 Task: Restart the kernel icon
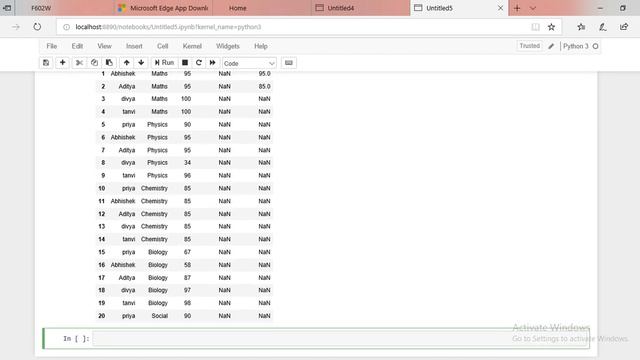tap(199, 63)
